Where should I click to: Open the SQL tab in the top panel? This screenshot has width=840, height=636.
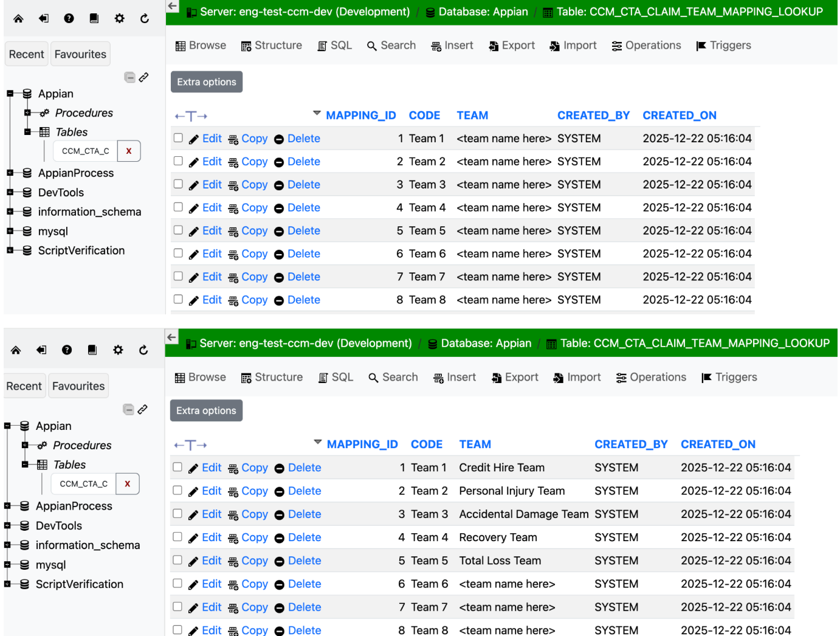335,46
